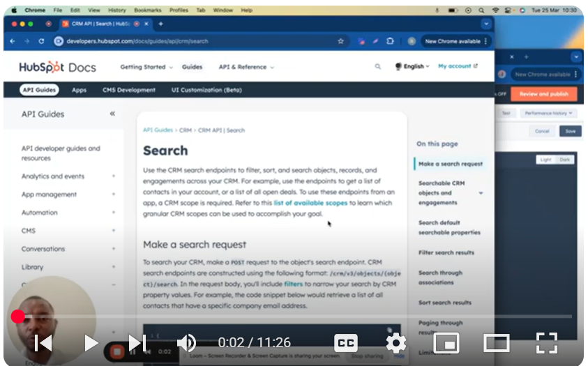Click Review and publish in back window
588x366 pixels.
(x=544, y=94)
